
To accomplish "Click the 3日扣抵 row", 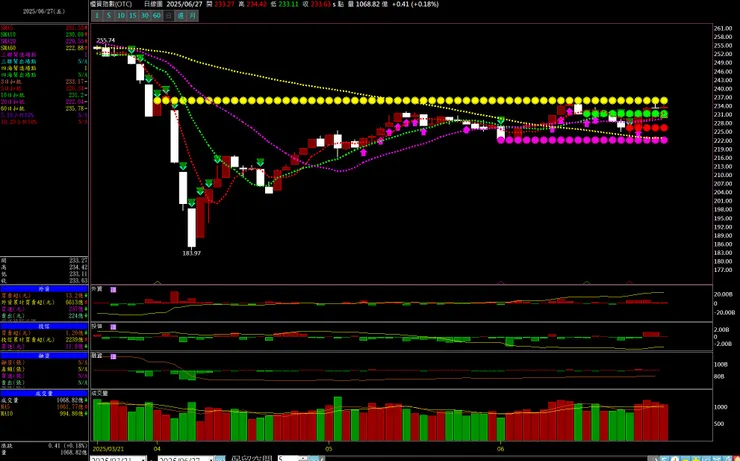I will [44, 82].
